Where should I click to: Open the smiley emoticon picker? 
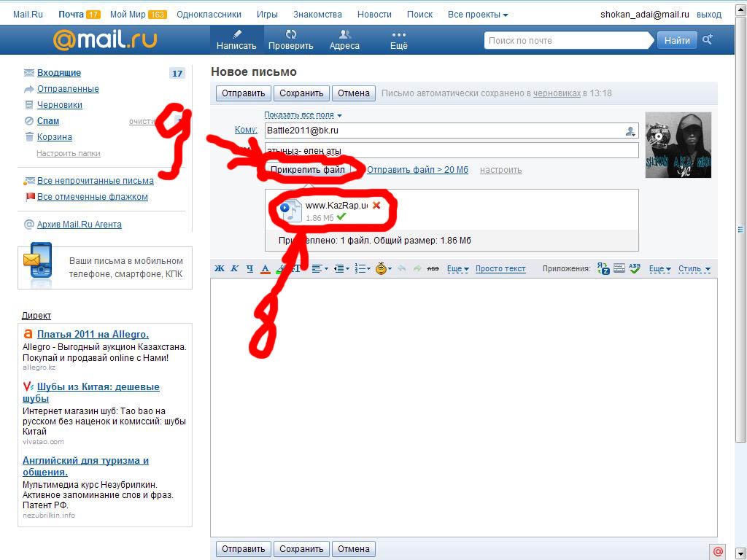[384, 268]
